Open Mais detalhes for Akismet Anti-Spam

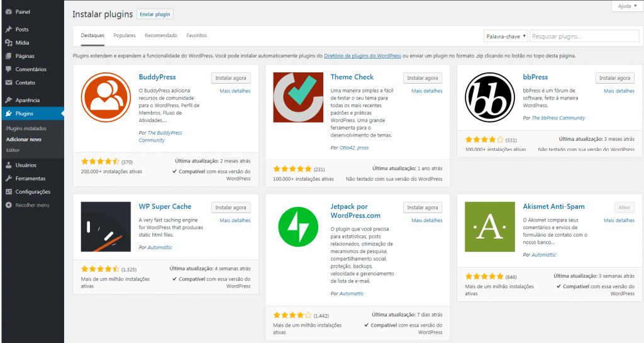click(x=619, y=220)
